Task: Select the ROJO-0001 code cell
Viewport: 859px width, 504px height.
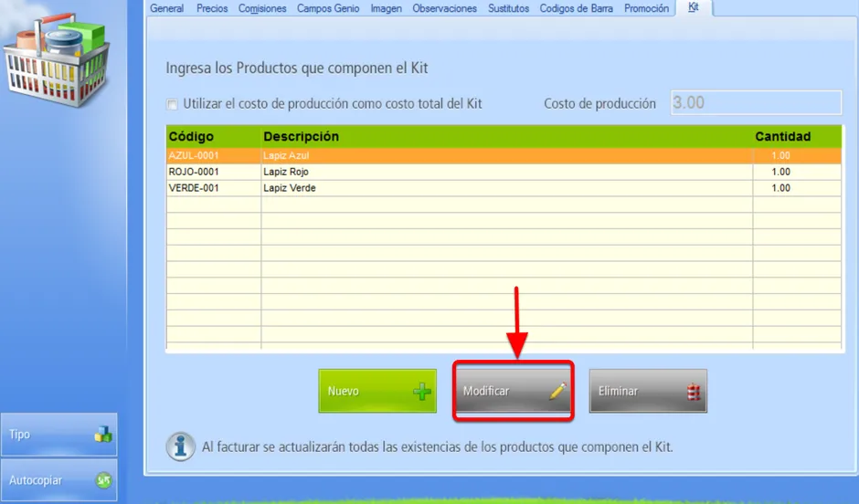Action: tap(214, 172)
